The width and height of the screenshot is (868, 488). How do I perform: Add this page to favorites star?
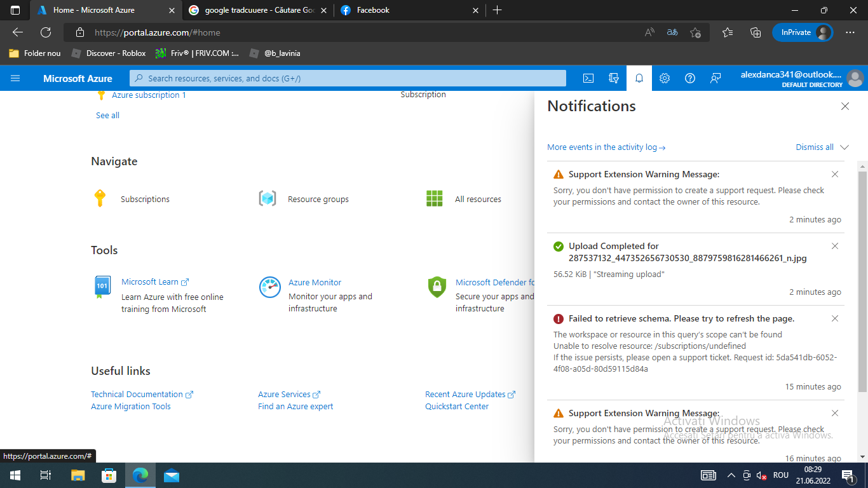[x=695, y=32]
